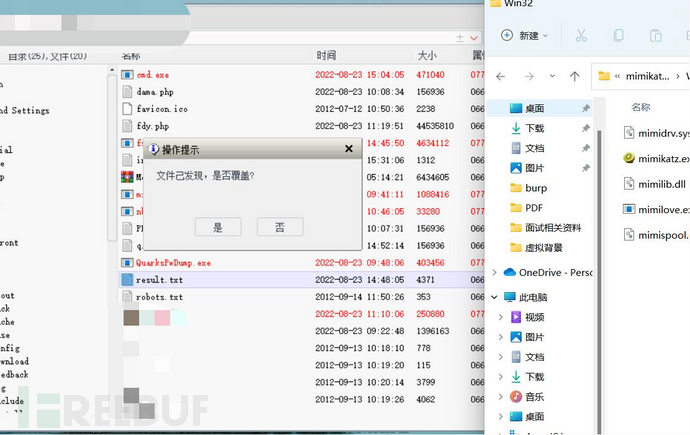Click timestamp 2012-07-12 10:50:36 of favicon.ico
The height and width of the screenshot is (435, 690).
pyautogui.click(x=360, y=109)
